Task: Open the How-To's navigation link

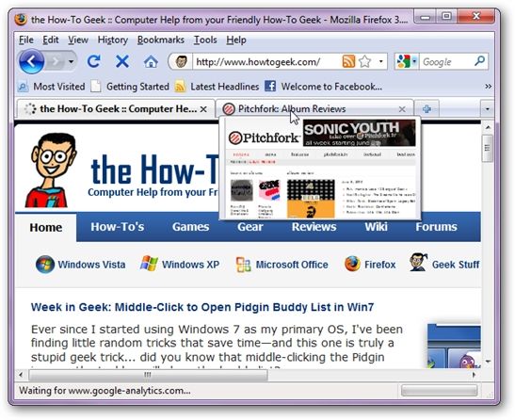Action: click(118, 227)
